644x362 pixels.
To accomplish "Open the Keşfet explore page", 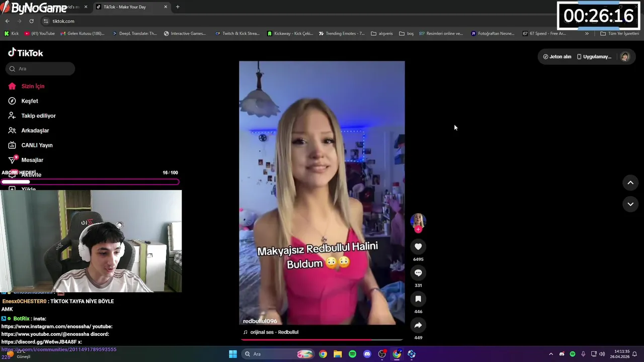I will pyautogui.click(x=23, y=101).
